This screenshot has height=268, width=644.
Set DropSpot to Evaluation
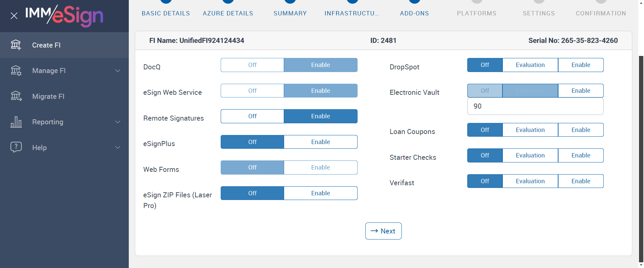click(530, 65)
